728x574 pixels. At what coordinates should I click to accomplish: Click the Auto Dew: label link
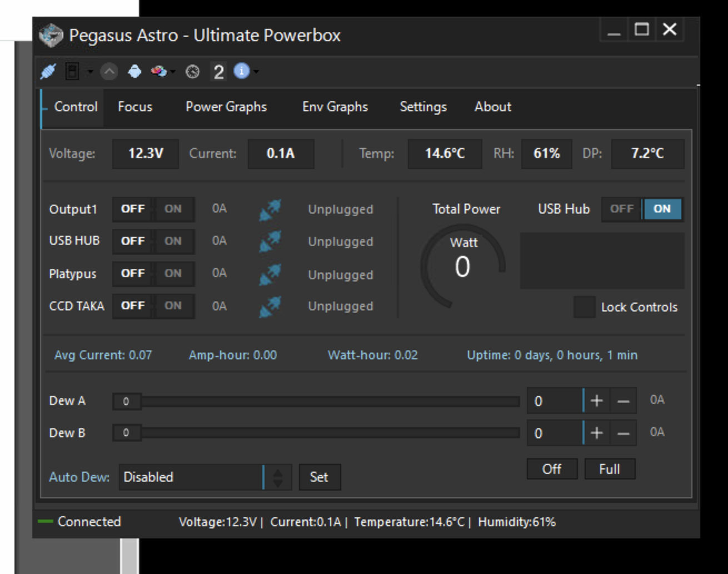click(79, 477)
